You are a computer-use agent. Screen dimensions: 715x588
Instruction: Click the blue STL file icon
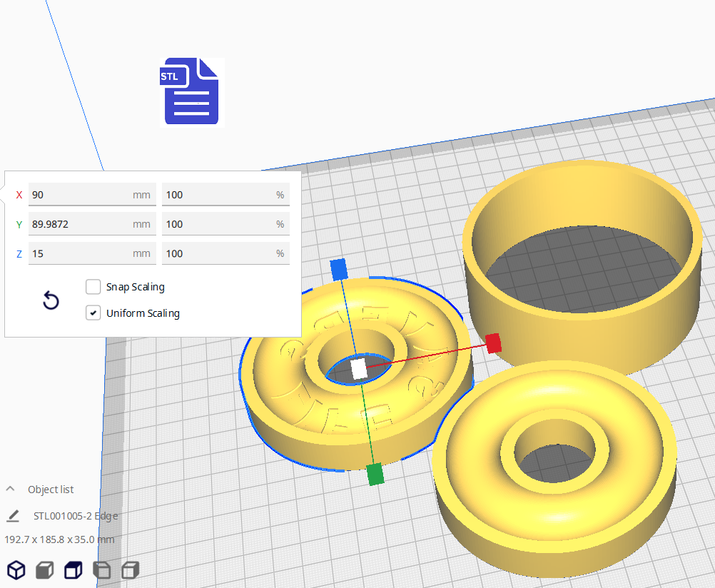point(191,91)
